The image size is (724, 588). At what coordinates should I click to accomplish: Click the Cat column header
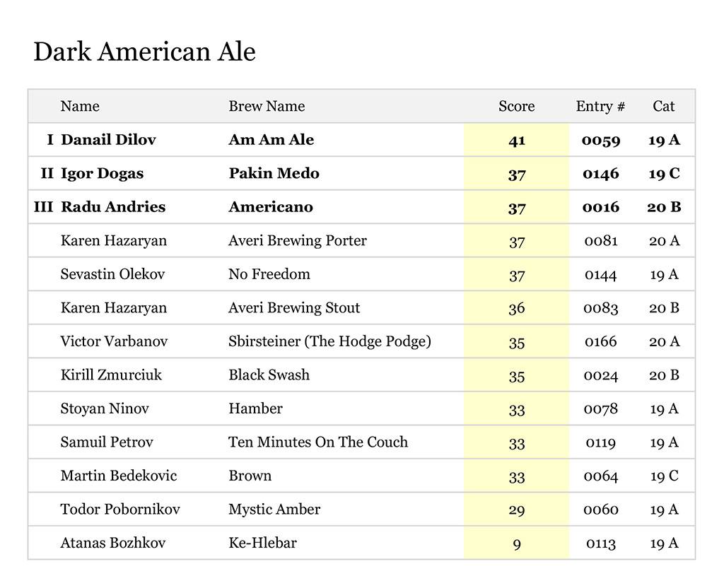pos(663,106)
